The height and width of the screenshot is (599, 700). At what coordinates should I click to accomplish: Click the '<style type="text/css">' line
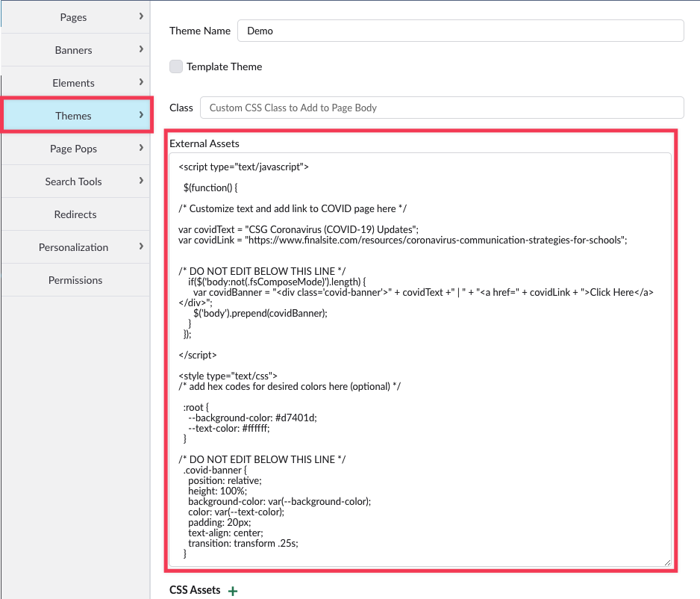pos(228,376)
